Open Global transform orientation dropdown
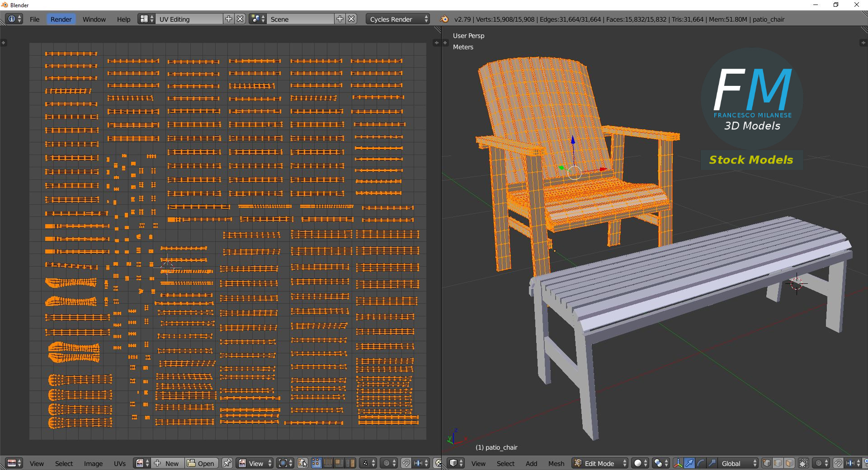Image resolution: width=868 pixels, height=470 pixels. 738,463
